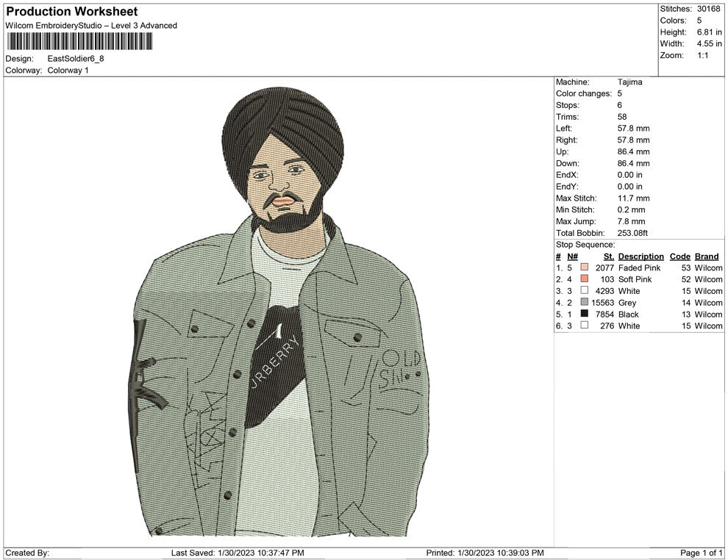This screenshot has height=560, width=728.
Task: Click the barcode under the worksheet title
Action: click(79, 41)
